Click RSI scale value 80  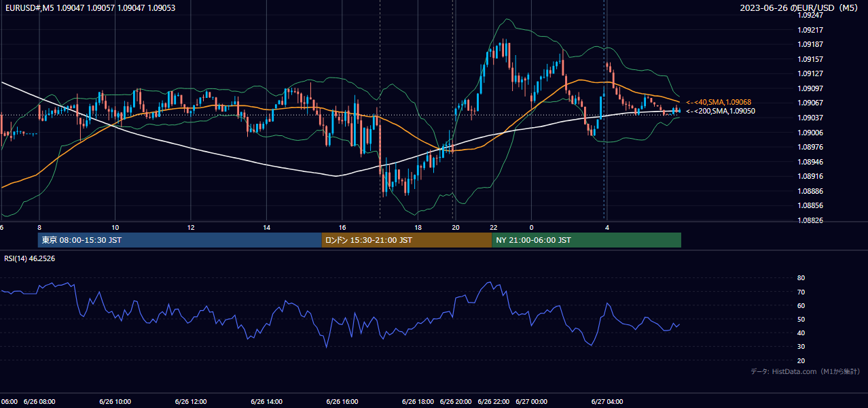click(801, 278)
